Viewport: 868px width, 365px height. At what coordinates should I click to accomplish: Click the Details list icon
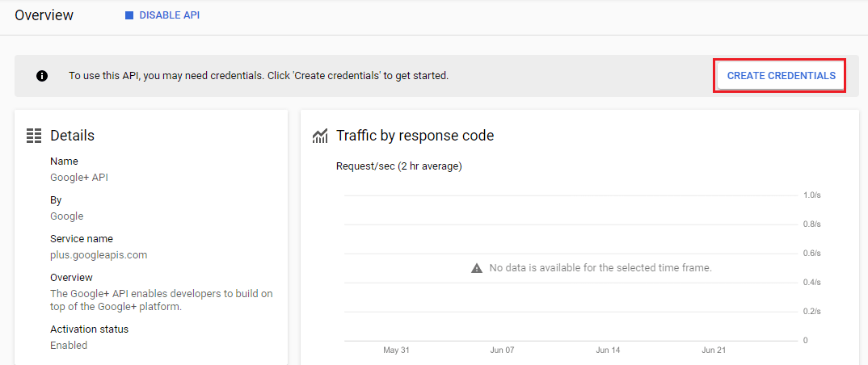tap(34, 136)
